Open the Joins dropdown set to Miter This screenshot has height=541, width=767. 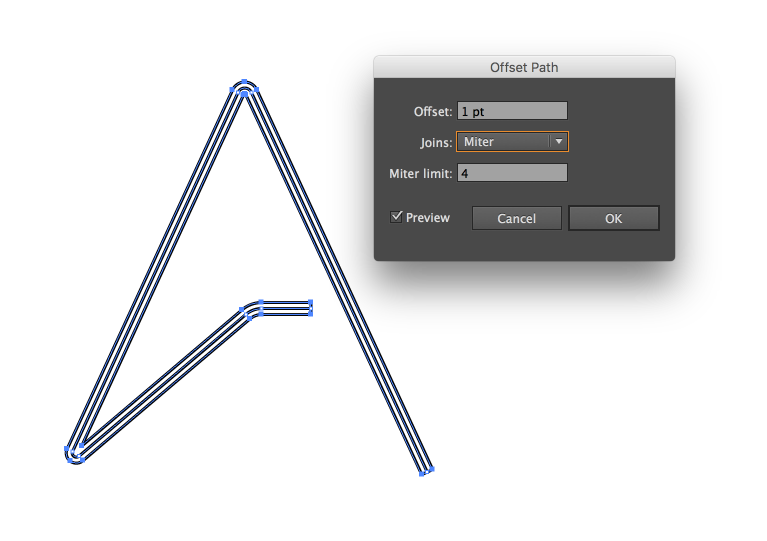point(512,142)
